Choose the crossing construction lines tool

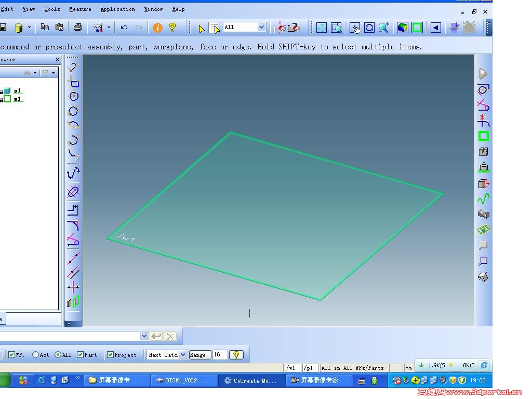73,287
